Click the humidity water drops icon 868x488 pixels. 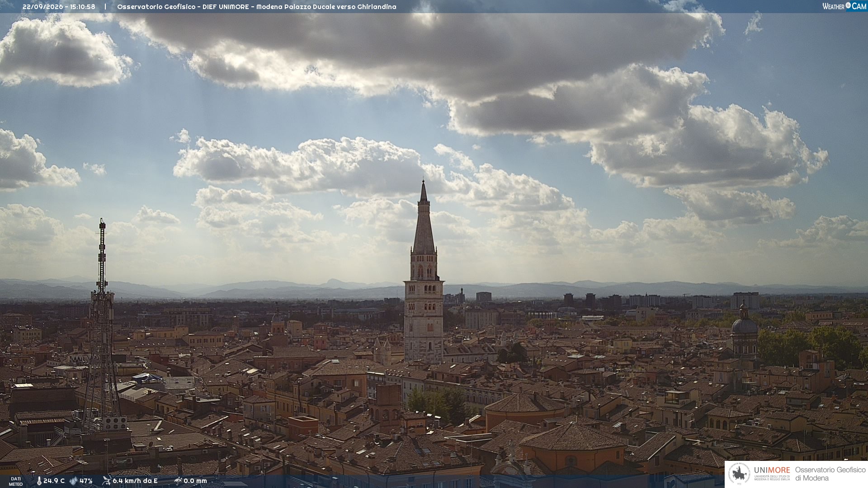click(x=73, y=481)
